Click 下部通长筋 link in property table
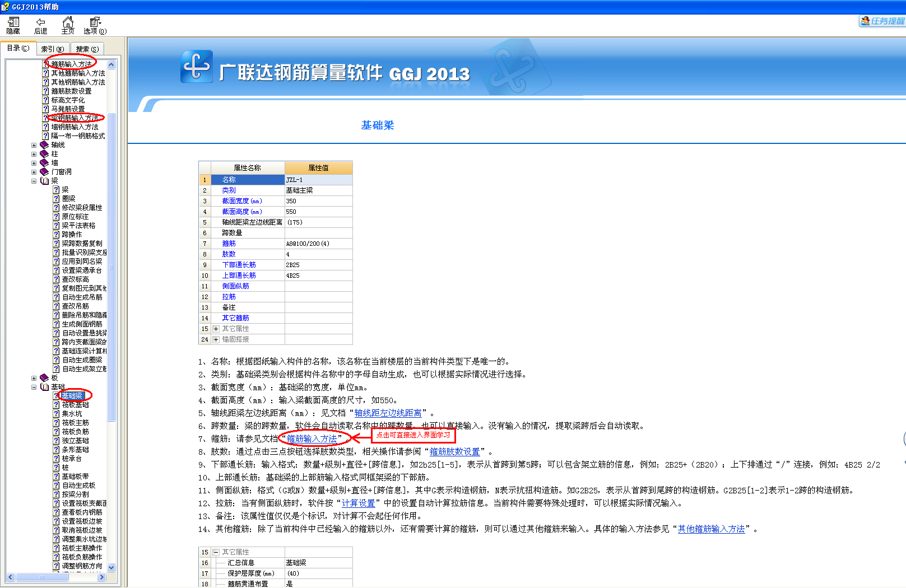 [239, 265]
